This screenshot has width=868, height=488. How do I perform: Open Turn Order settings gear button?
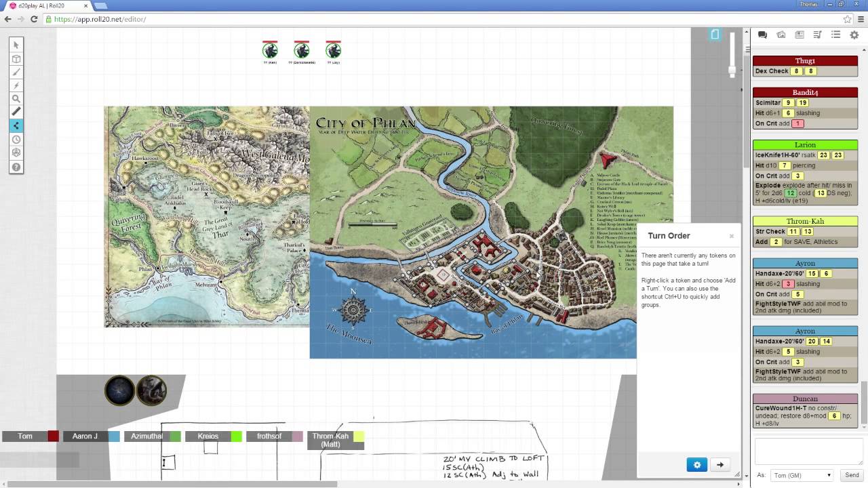(697, 464)
